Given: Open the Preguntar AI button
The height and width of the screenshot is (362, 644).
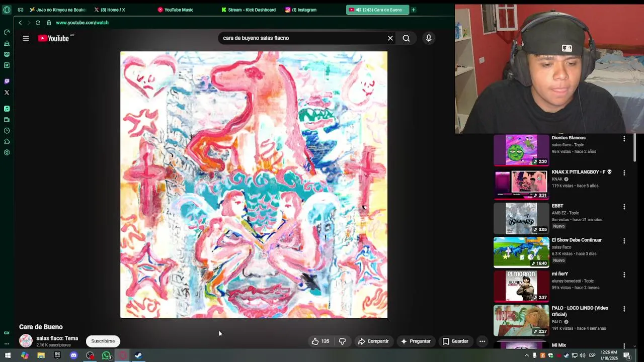Looking at the screenshot, I should click(416, 341).
